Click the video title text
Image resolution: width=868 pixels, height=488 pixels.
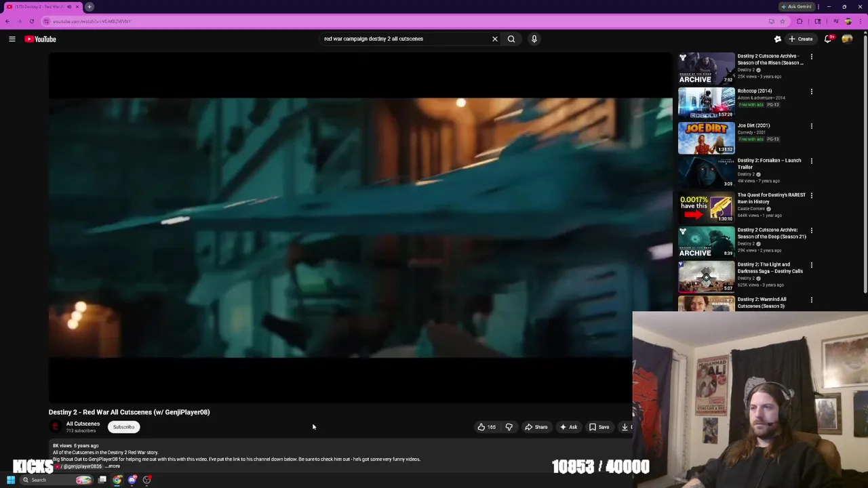click(129, 412)
